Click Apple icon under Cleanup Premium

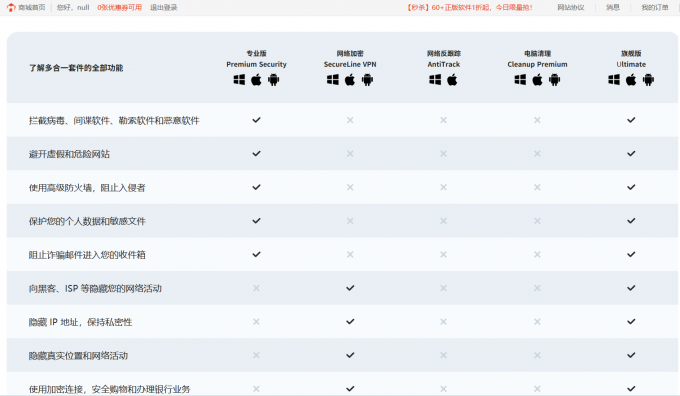coord(537,80)
